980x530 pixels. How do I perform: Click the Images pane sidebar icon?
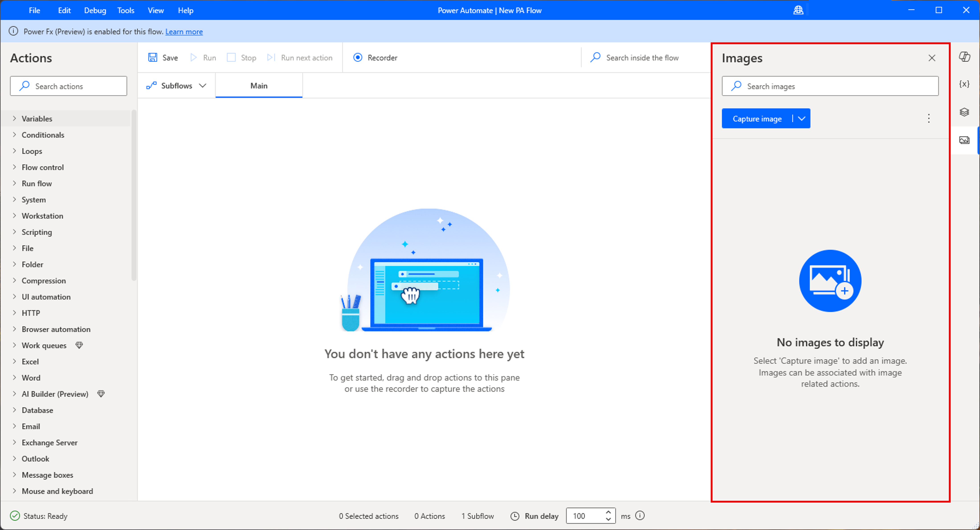tap(964, 140)
